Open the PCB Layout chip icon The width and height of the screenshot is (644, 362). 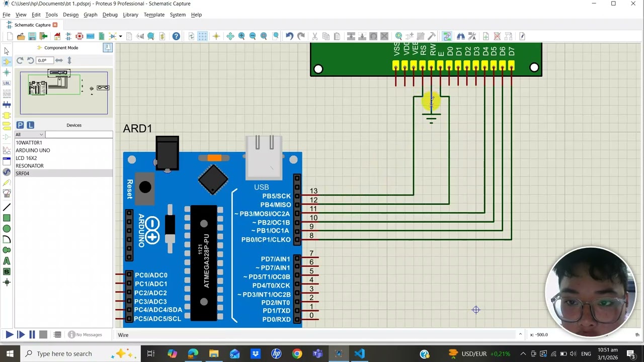[x=79, y=36]
